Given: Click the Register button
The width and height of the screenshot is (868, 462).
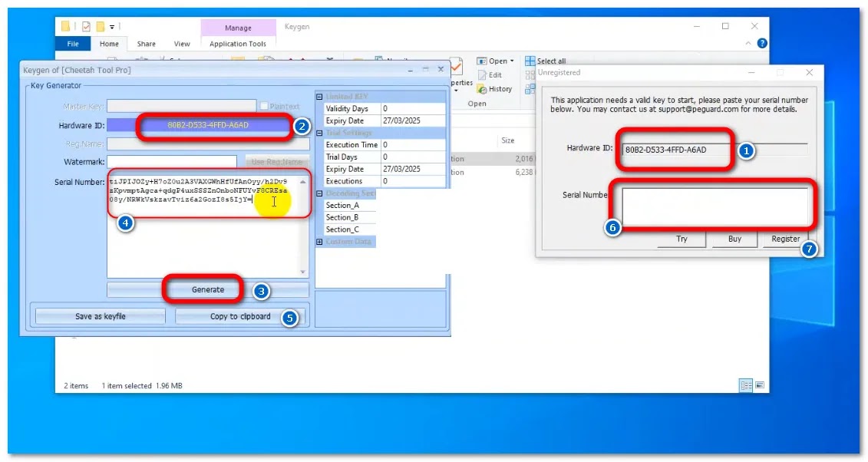Looking at the screenshot, I should (786, 239).
